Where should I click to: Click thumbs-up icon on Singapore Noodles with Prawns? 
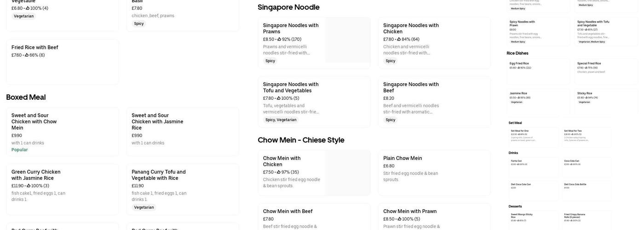pyautogui.click(x=279, y=40)
